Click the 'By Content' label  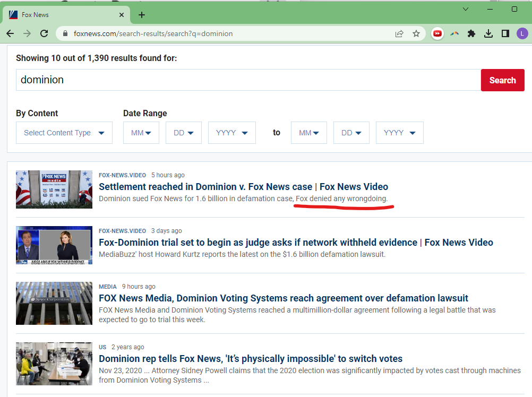coord(37,113)
